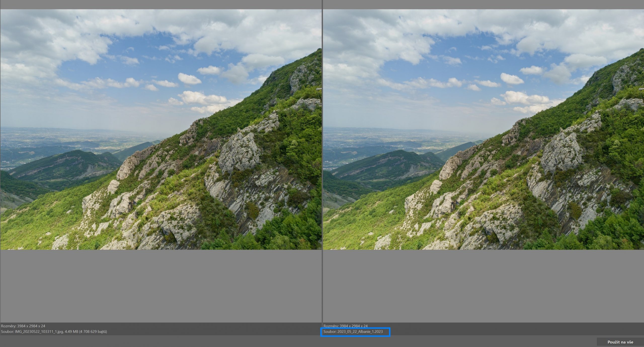Screen dimensions: 644x347
Task: Click the left Rozměry 3984 x 2984 label
Action: tap(23, 326)
